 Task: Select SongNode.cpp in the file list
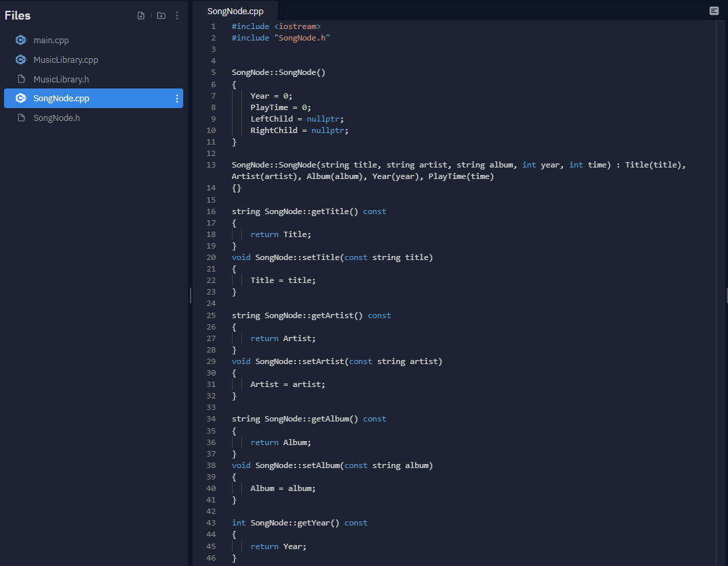coord(94,99)
